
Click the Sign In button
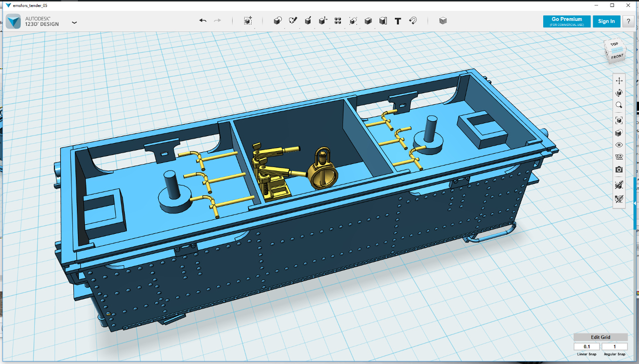(607, 21)
